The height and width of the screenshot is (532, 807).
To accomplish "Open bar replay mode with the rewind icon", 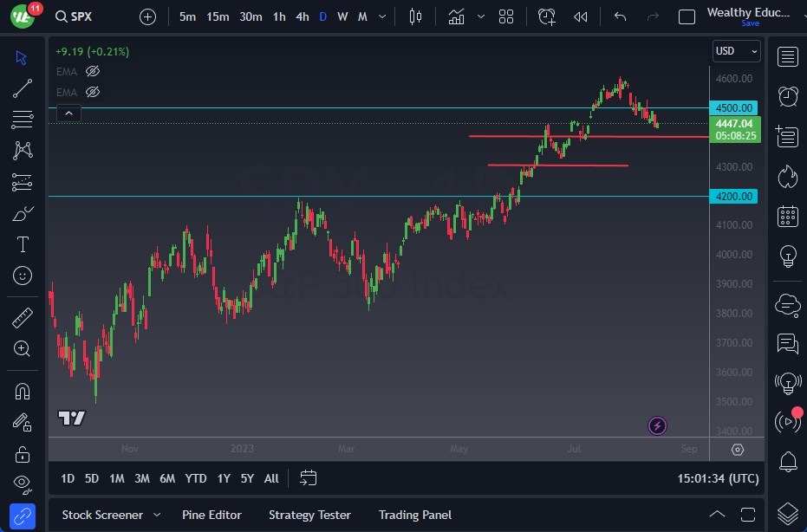I will [581, 16].
